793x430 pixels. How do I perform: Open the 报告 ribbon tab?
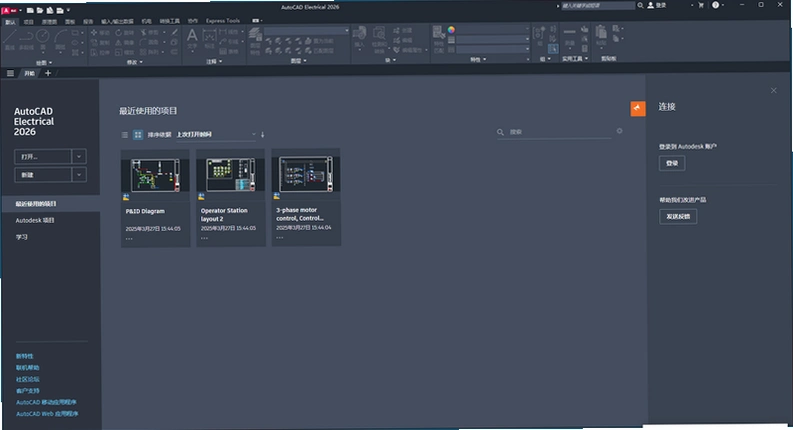(88, 22)
